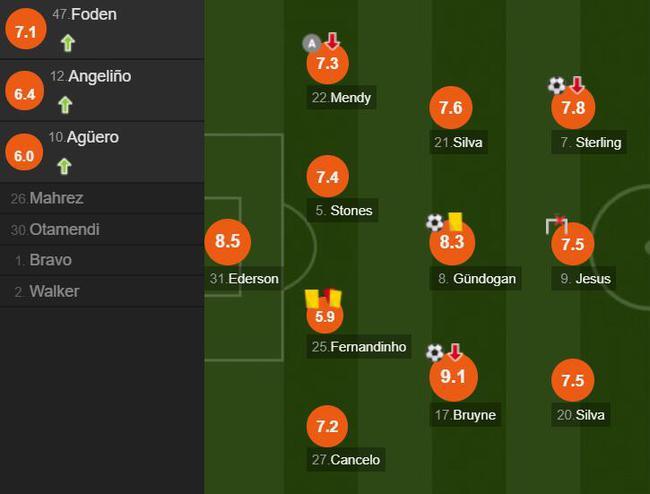The image size is (650, 494).
Task: Select Ederson's 8.5 rating circle
Action: click(x=228, y=242)
